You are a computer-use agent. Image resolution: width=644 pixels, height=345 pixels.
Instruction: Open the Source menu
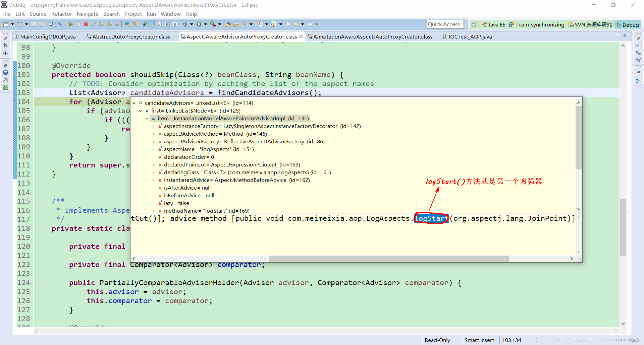click(38, 14)
